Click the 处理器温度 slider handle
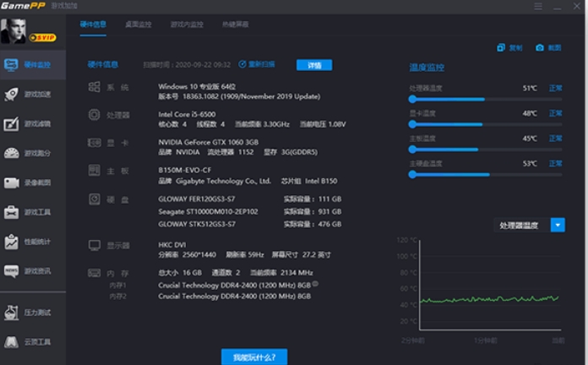This screenshot has width=588, height=365. (412, 99)
